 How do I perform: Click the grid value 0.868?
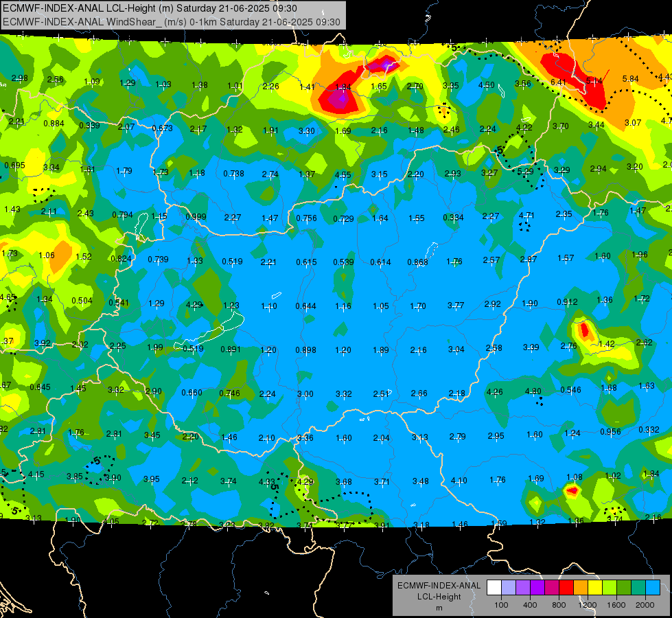pyautogui.click(x=417, y=262)
